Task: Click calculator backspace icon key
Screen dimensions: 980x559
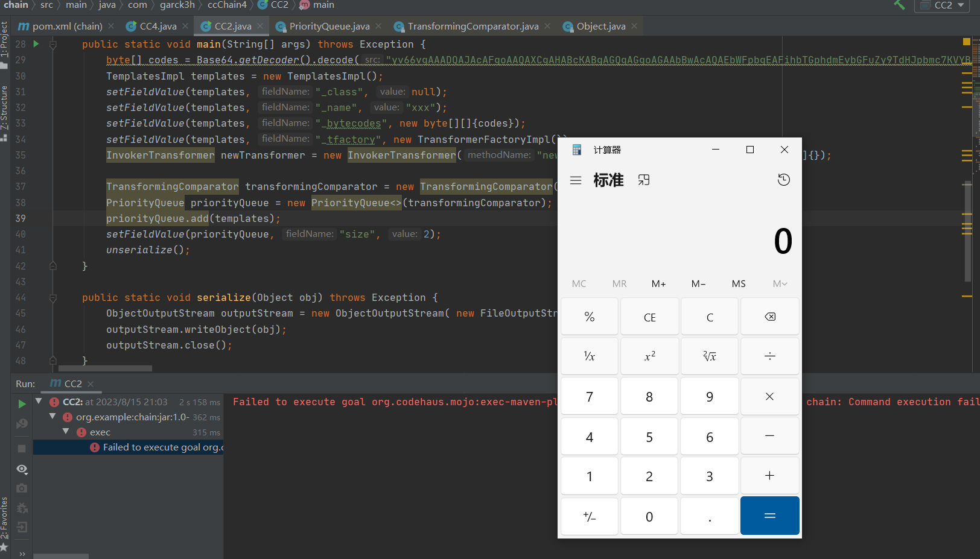Action: point(770,317)
